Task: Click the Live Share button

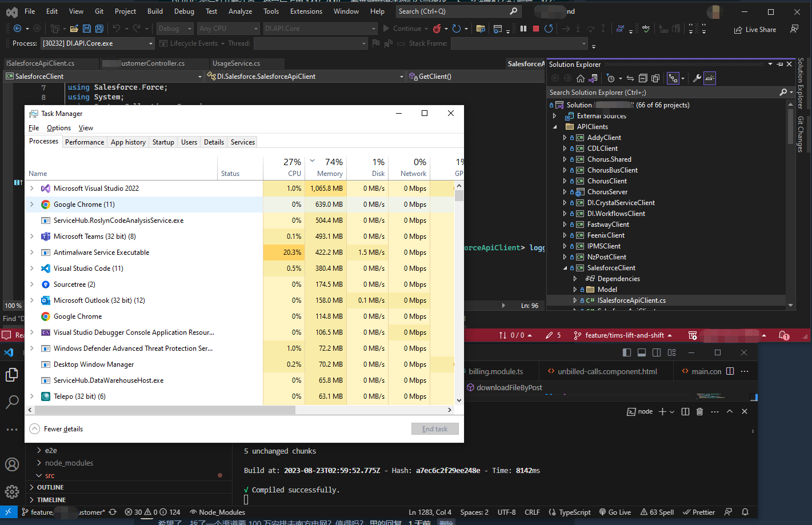Action: coord(755,30)
